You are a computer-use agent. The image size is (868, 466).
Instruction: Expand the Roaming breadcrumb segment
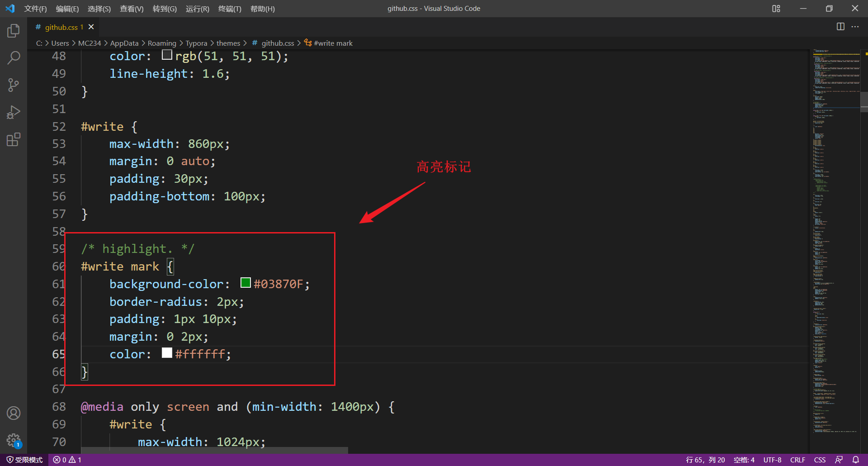pyautogui.click(x=162, y=43)
